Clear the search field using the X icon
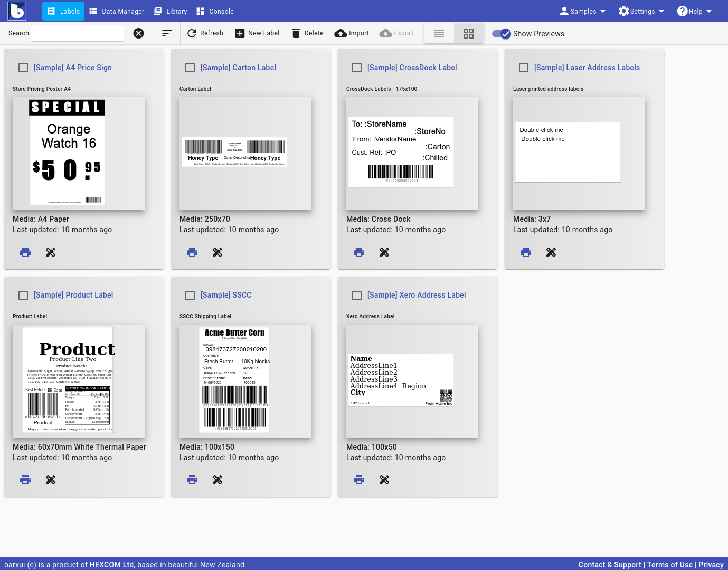The height and width of the screenshot is (570, 728). 138,33
